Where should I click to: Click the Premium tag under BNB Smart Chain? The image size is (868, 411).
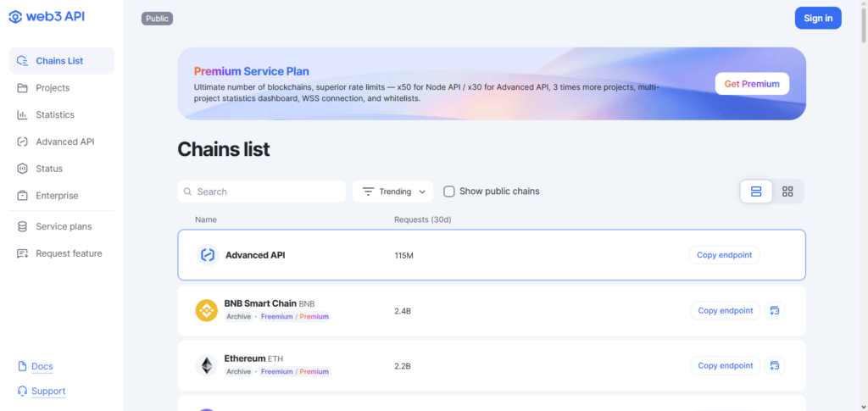pos(314,317)
